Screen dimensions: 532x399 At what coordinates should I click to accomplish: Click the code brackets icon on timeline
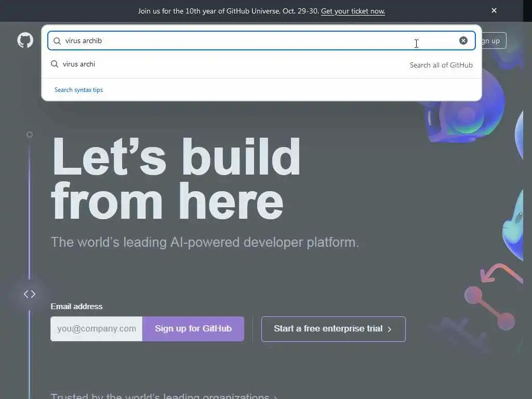click(30, 294)
